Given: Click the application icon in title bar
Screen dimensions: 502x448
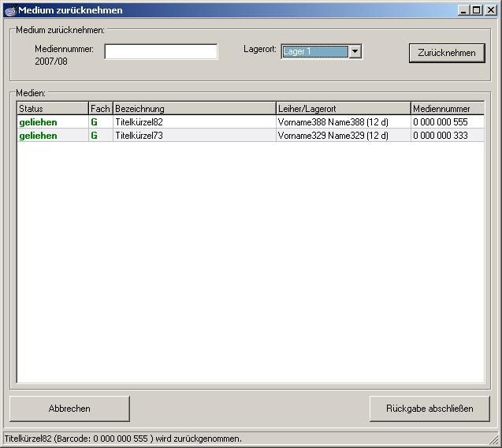Looking at the screenshot, I should tap(9, 10).
